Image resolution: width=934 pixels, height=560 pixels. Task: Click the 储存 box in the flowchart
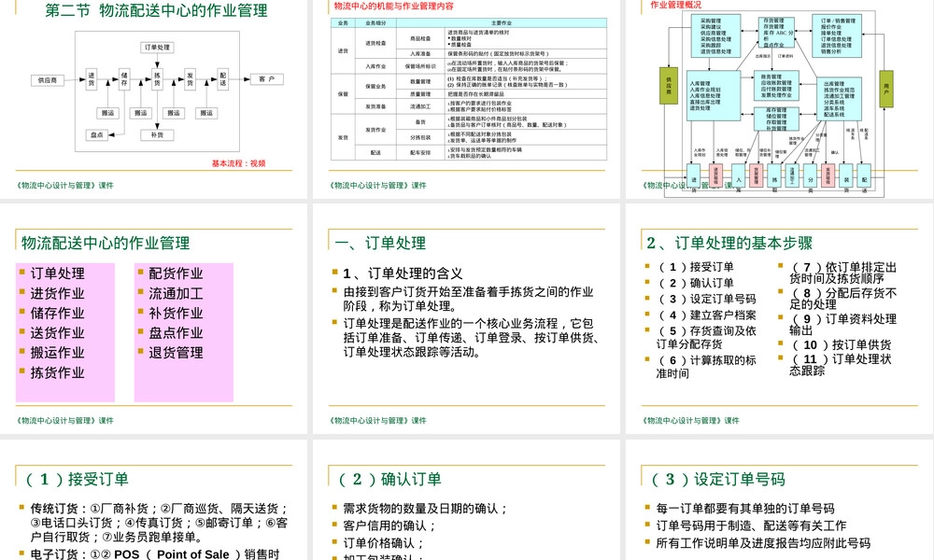pos(124,79)
